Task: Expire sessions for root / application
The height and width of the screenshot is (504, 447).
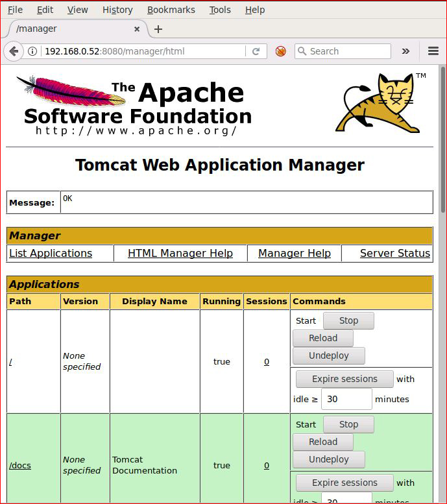Action: tap(344, 379)
